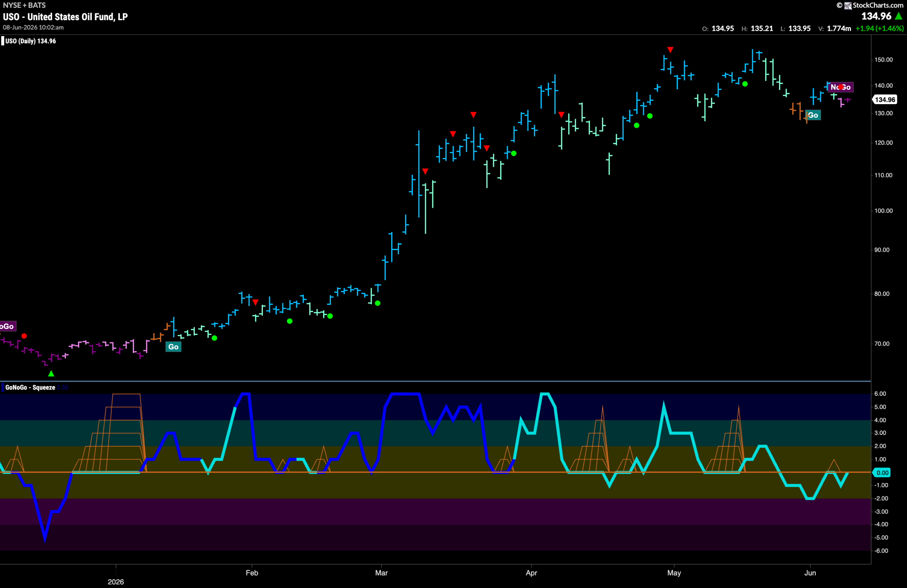907x588 pixels.
Task: Click the Feb label on the time axis
Action: [252, 573]
